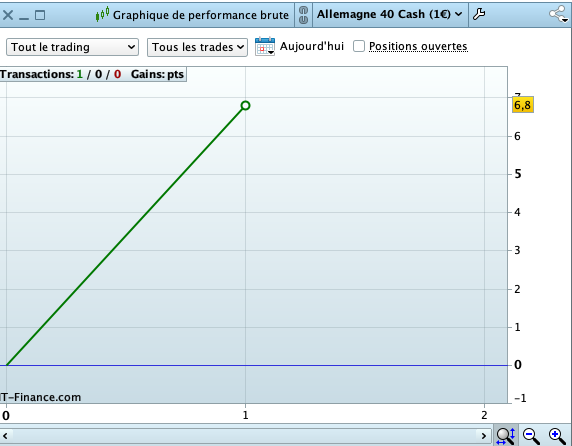Open the calendar date picker icon
This screenshot has height=446, width=572.
tap(265, 46)
